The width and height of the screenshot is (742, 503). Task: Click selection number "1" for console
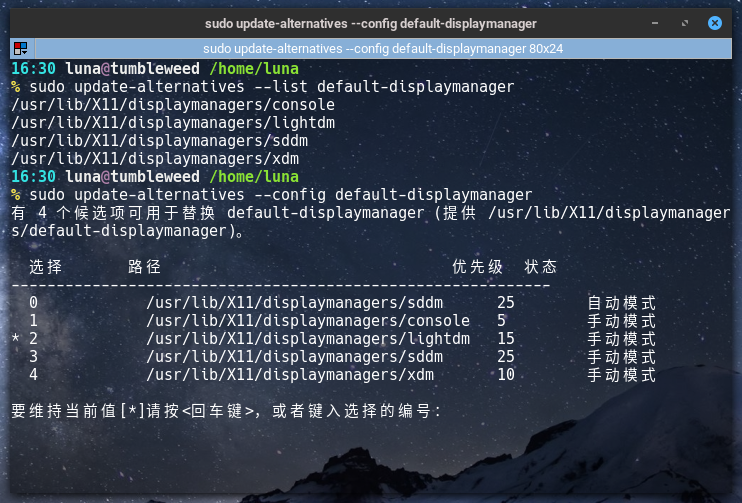point(33,320)
